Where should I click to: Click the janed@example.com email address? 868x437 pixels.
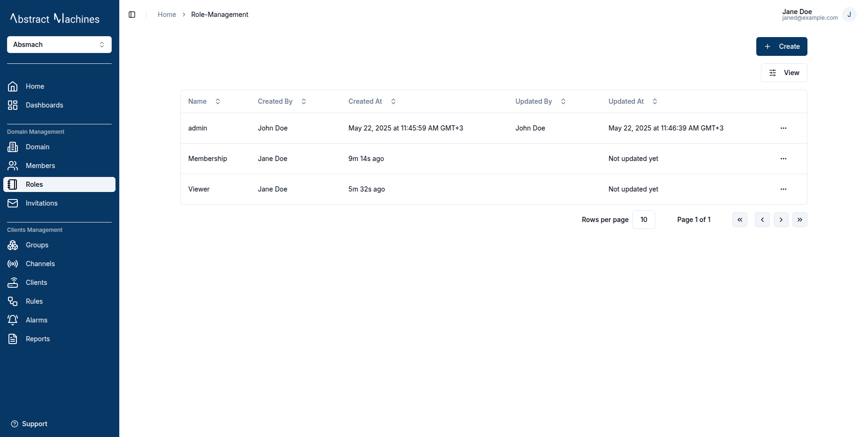pyautogui.click(x=810, y=18)
